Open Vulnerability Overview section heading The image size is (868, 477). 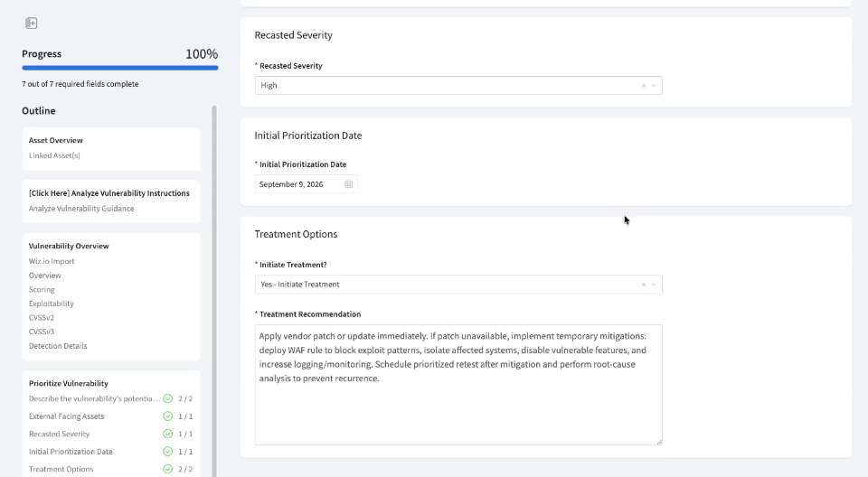pos(69,246)
